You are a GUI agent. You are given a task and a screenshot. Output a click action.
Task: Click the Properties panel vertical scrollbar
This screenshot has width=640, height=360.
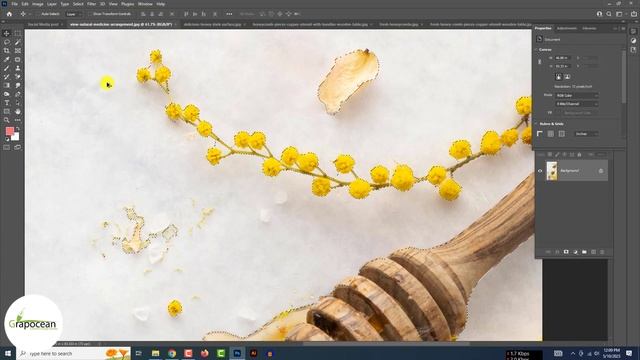point(624,78)
